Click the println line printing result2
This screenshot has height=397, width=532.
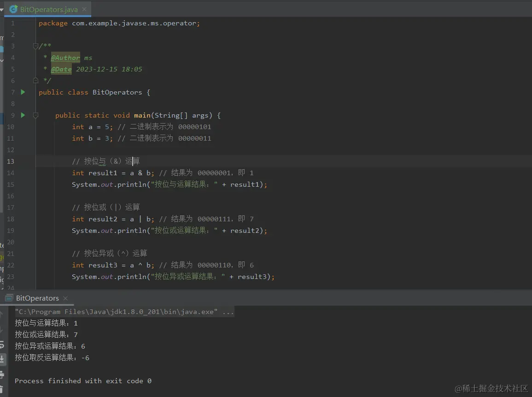[x=170, y=231]
